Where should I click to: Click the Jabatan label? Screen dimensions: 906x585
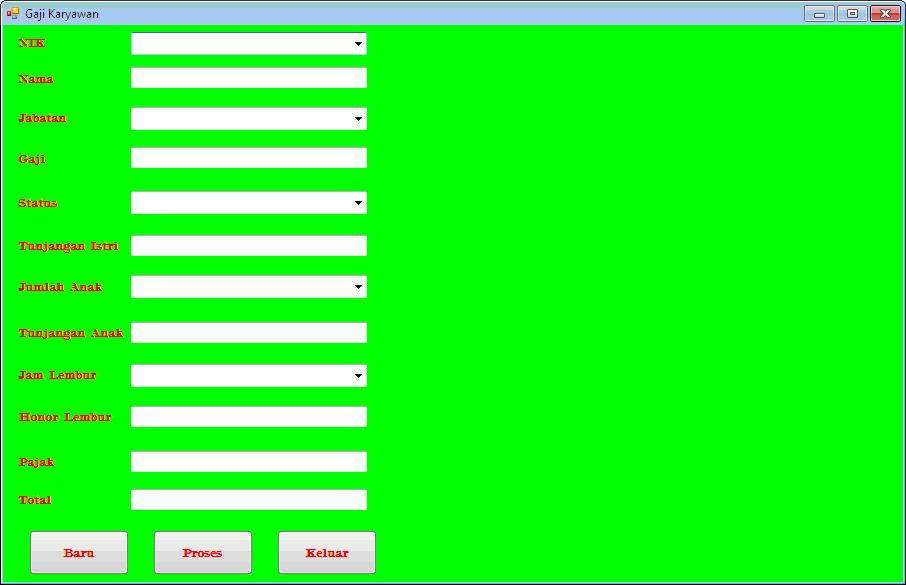[x=42, y=119]
